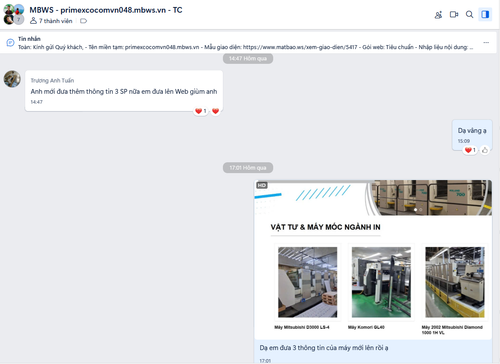Open pinned message options (three dots)
500x364 pixels.
(x=486, y=42)
